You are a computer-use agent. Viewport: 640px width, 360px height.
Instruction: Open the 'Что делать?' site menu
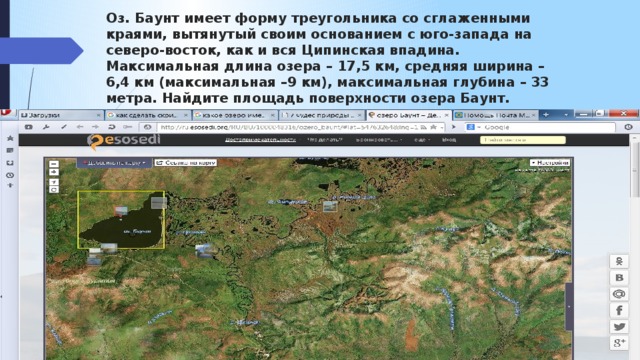click(325, 140)
